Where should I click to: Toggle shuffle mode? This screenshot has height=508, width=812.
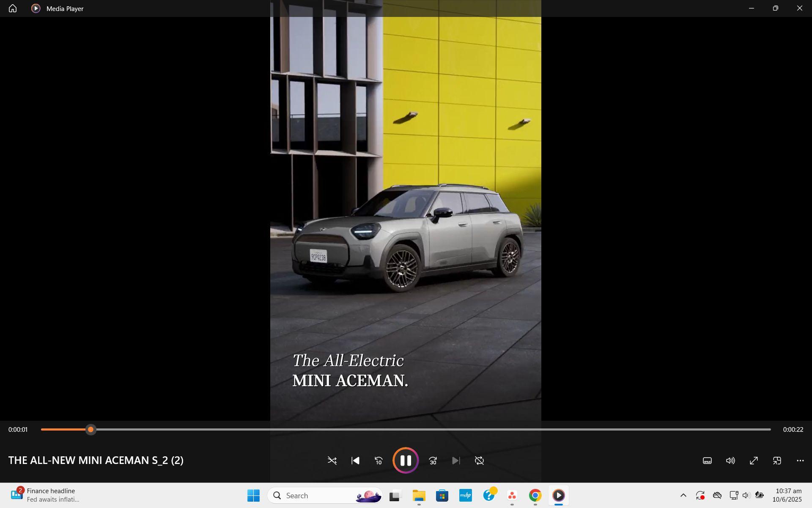[332, 460]
